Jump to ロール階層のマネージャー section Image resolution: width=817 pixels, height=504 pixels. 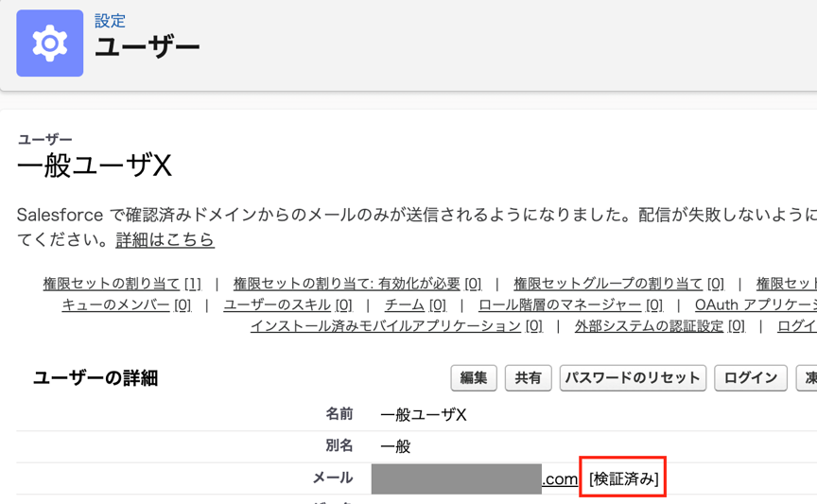[570, 304]
